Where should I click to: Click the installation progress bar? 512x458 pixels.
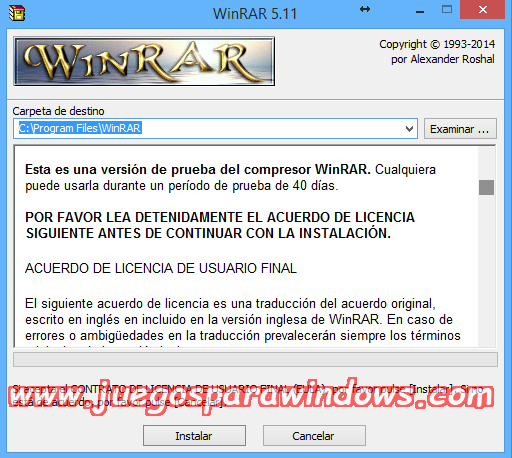pyautogui.click(x=255, y=360)
